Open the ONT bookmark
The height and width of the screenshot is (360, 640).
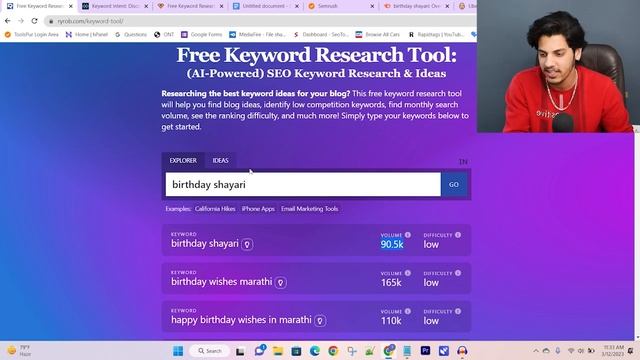164,35
